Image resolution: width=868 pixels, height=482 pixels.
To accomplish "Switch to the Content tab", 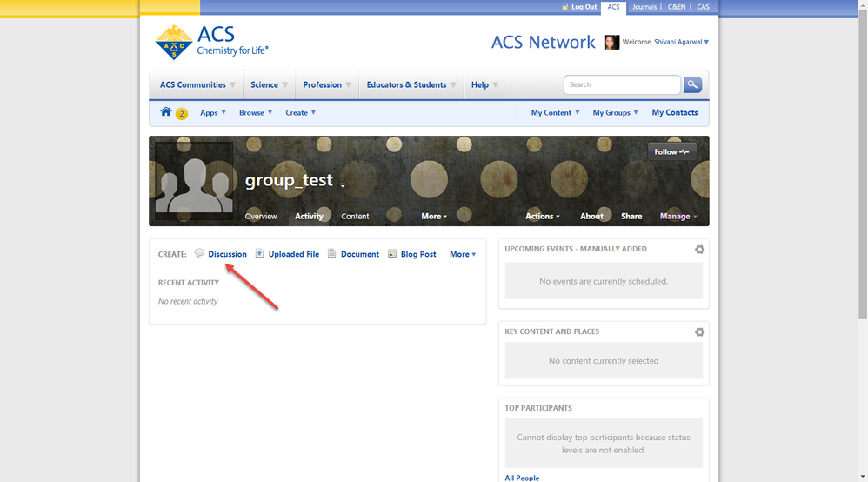I will pyautogui.click(x=355, y=216).
